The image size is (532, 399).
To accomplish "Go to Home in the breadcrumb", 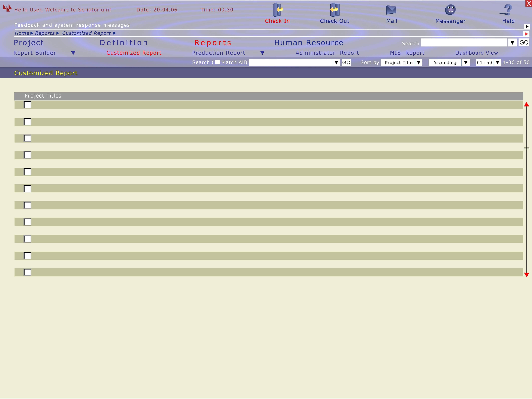I will click(x=22, y=33).
